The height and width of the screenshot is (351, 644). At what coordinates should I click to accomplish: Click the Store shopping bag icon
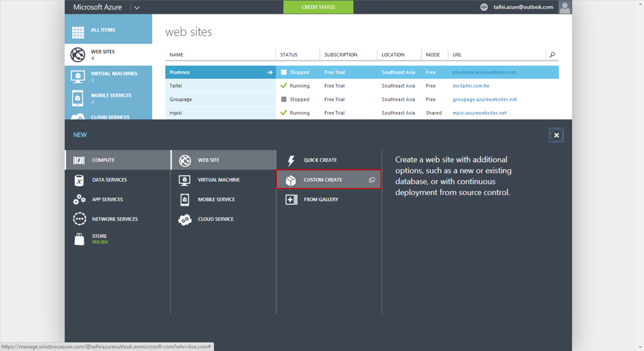point(79,239)
